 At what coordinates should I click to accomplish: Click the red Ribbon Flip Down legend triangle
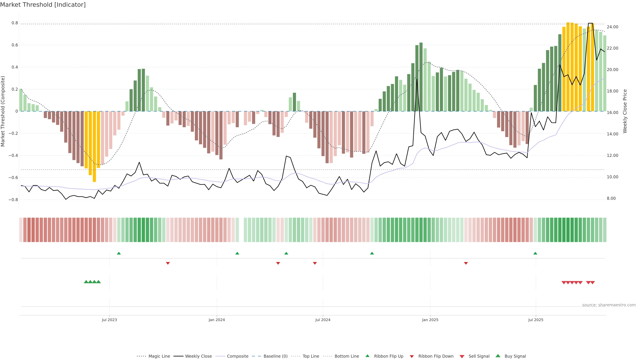tap(412, 356)
